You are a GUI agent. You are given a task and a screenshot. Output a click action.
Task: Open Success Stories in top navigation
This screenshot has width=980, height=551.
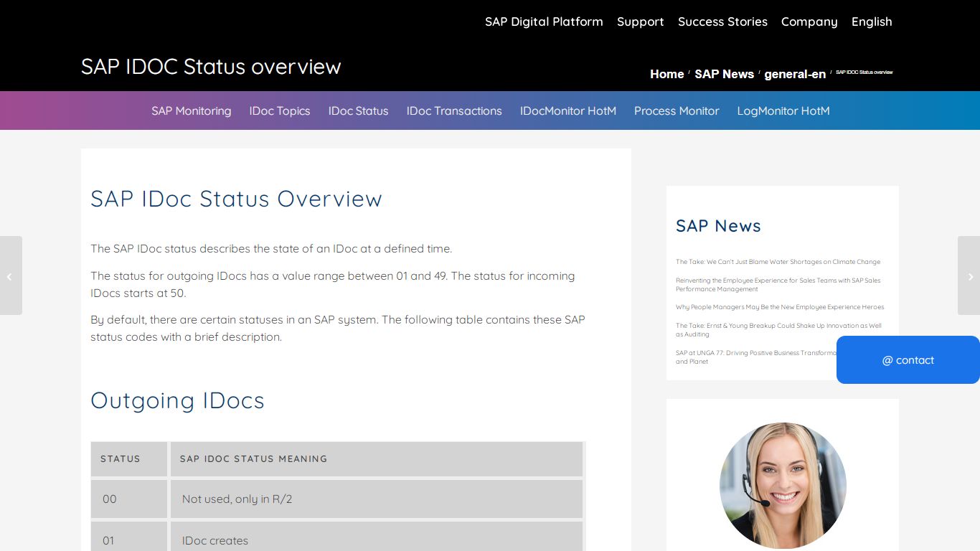[x=722, y=22]
